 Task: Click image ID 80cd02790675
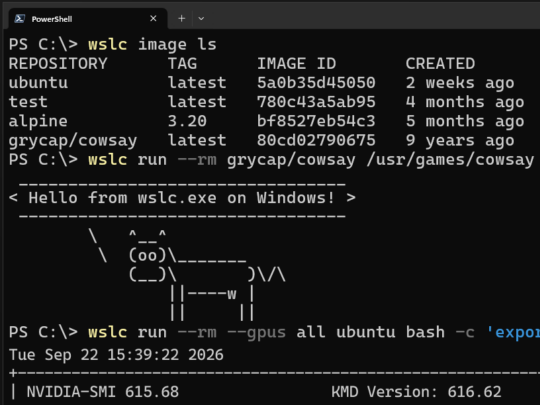point(316,141)
